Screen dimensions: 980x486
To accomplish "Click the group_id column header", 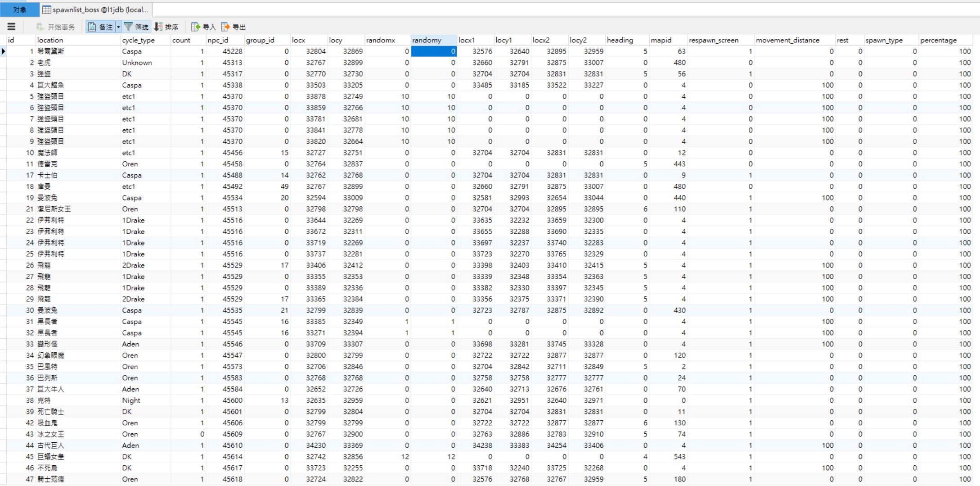I will tap(267, 40).
